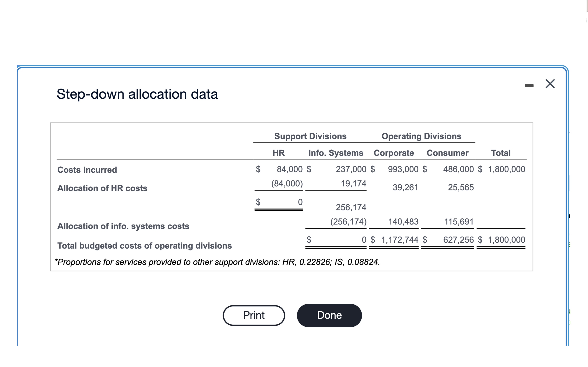Minimize the Step-down allocation data dialog
This screenshot has width=588, height=367.
point(529,85)
